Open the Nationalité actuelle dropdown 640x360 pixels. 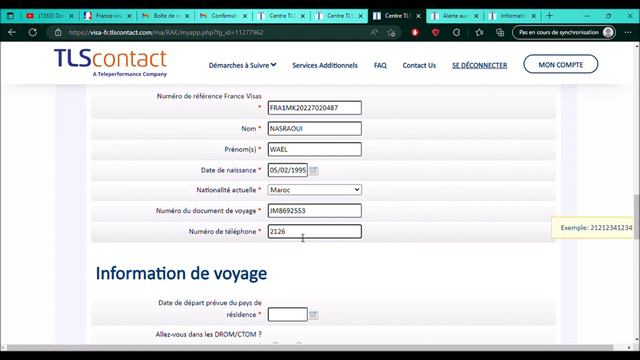click(315, 190)
